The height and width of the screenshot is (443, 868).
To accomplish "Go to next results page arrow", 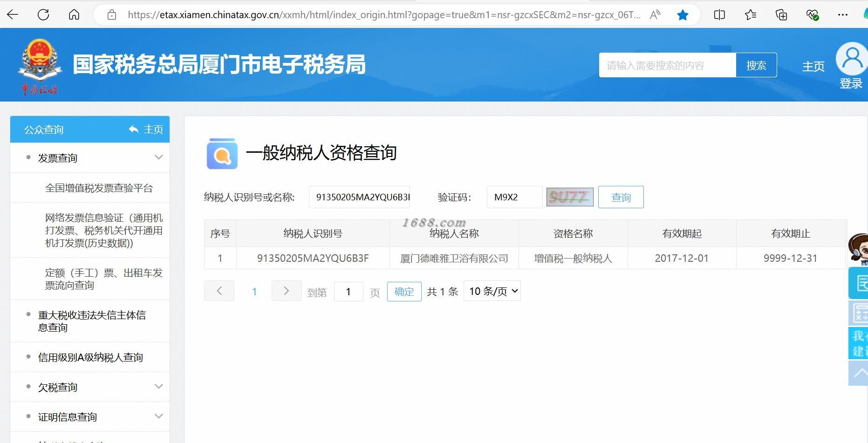I will click(287, 291).
